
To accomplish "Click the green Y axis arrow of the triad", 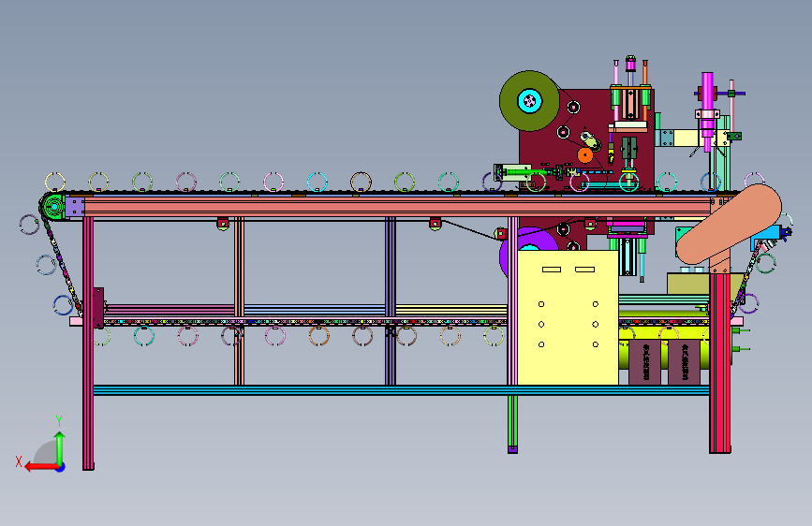I will [60, 447].
